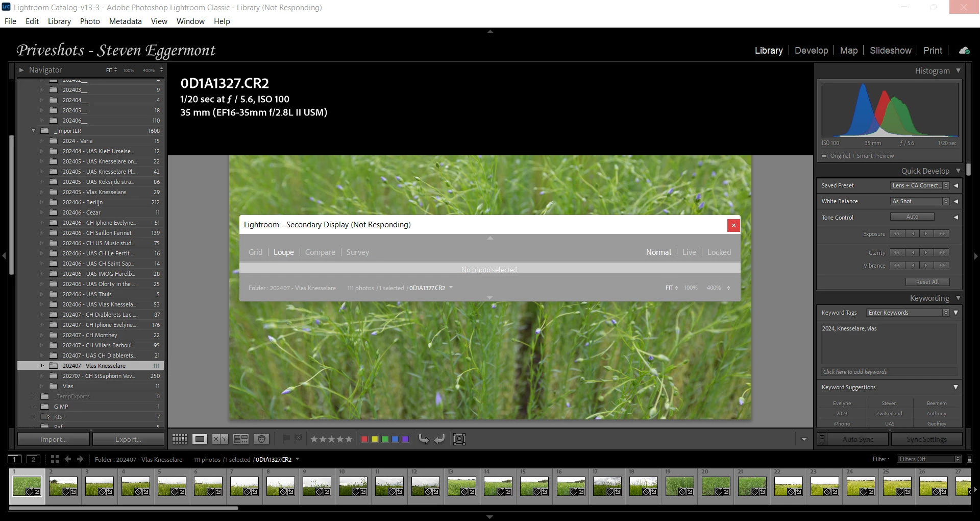Click the second window display button 2
Viewport: 980px width, 521px height.
click(x=33, y=459)
